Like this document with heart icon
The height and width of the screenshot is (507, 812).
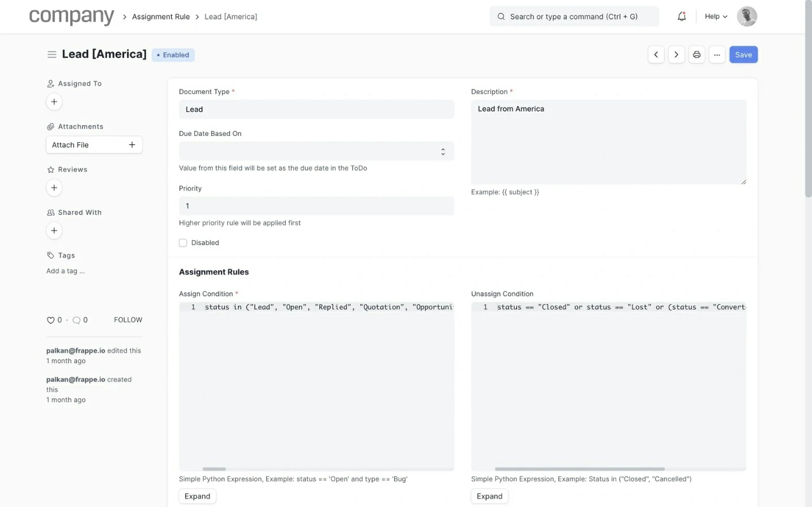(x=50, y=320)
